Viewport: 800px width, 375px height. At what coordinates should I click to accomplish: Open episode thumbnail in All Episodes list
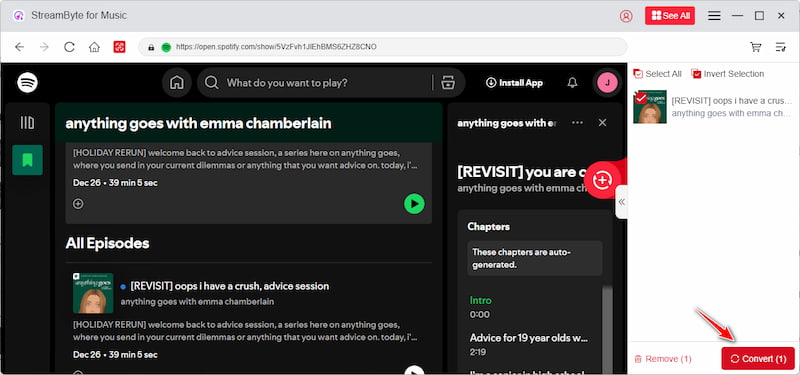[93, 293]
